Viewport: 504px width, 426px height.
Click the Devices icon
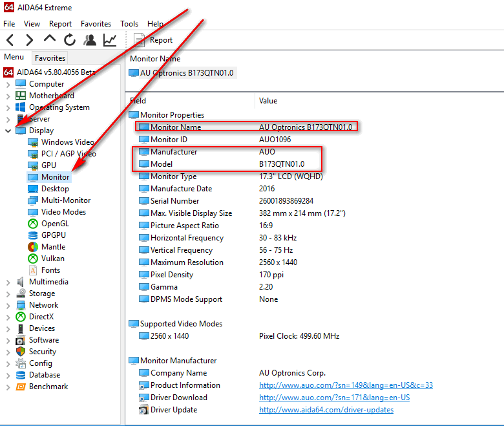tap(21, 328)
